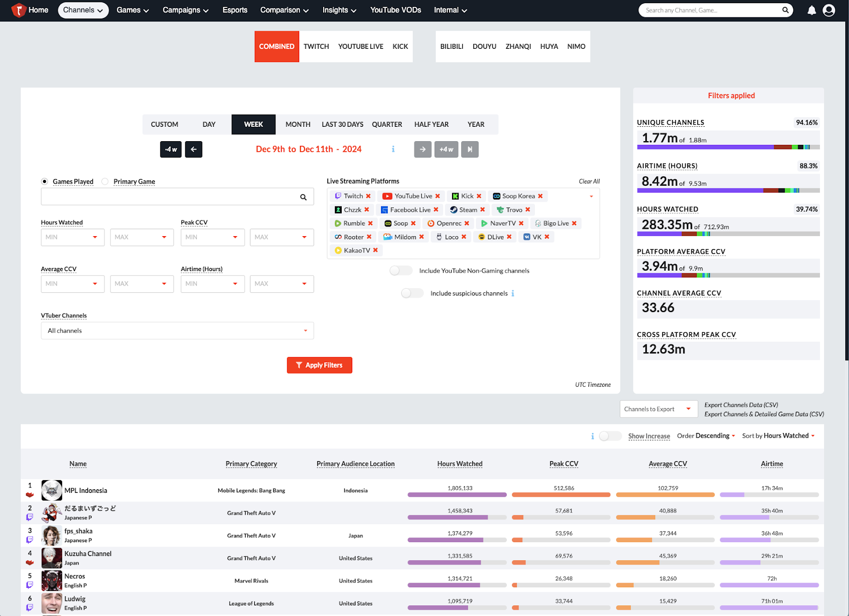849x616 pixels.
Task: Click the notification bell icon
Action: pos(811,10)
